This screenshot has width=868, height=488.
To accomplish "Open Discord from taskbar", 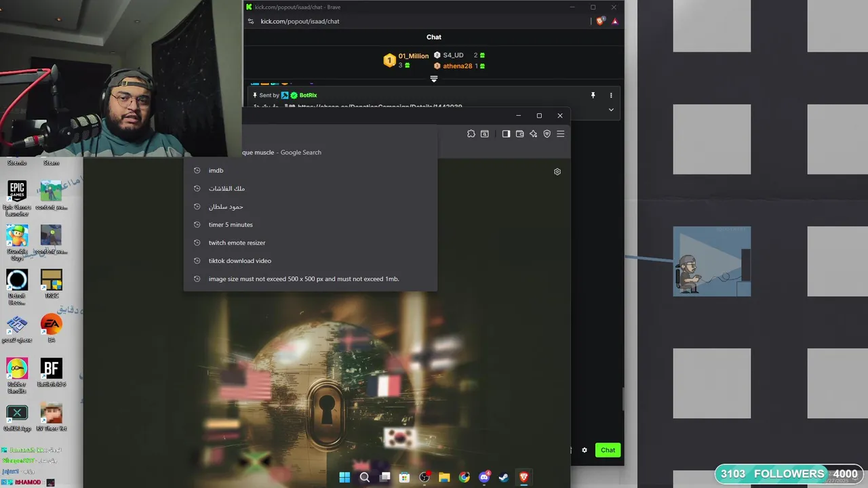I will point(484,477).
